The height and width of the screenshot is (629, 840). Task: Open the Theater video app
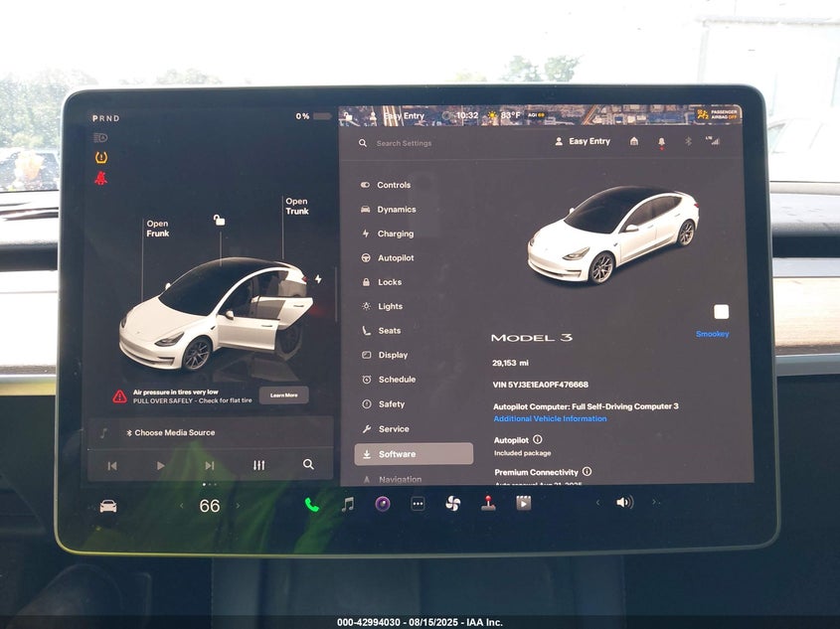click(523, 504)
